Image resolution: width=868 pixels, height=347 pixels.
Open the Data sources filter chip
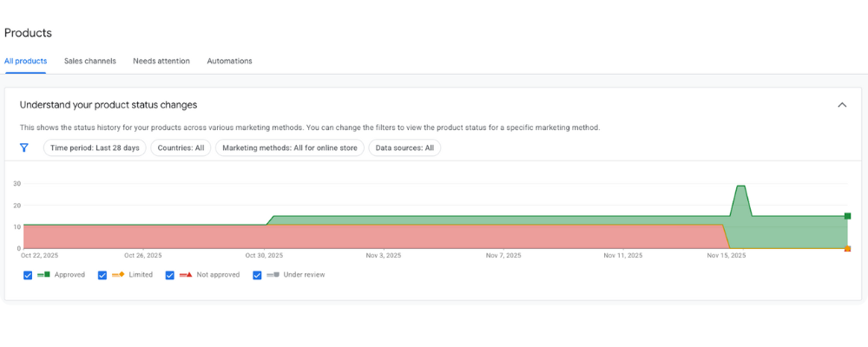404,148
